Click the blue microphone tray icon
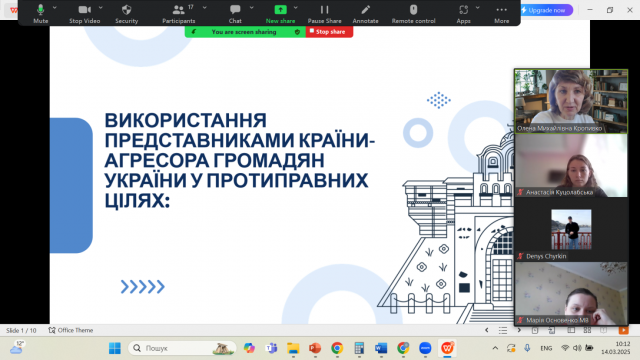Viewport: 640px width, 360px height. click(x=527, y=348)
